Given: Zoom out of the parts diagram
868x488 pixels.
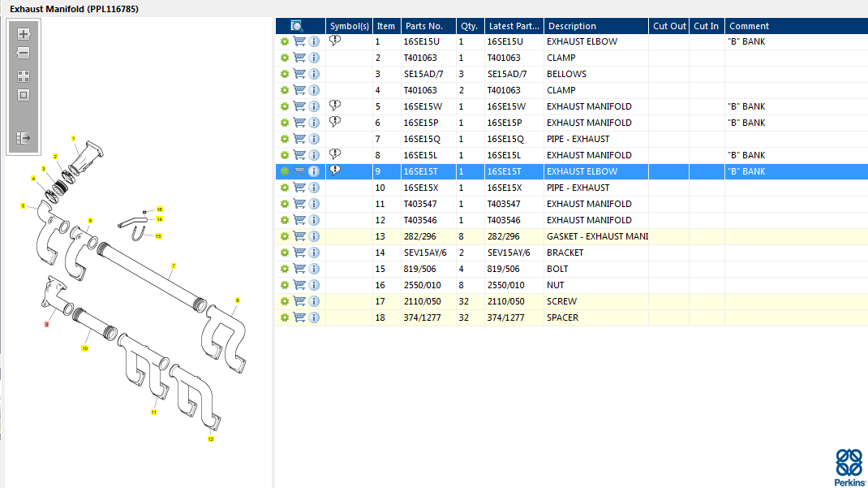Looking at the screenshot, I should tap(24, 54).
